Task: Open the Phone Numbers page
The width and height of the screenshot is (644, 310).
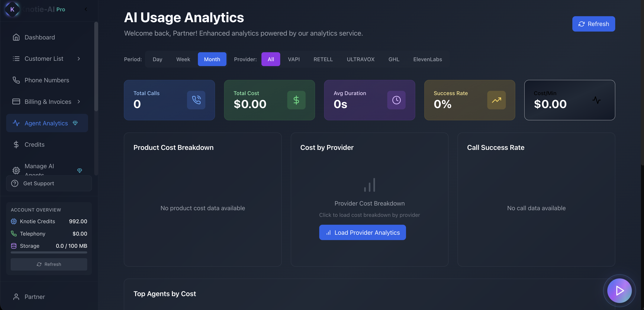Action: pos(47,80)
